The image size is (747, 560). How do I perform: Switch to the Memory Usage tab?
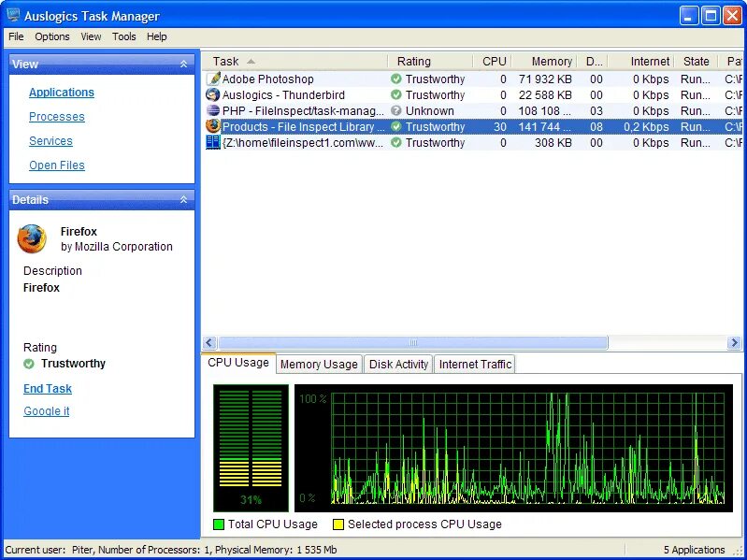[x=319, y=365]
